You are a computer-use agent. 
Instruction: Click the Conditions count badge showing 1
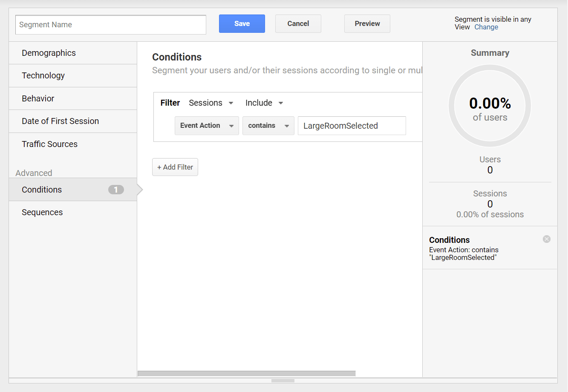click(116, 190)
